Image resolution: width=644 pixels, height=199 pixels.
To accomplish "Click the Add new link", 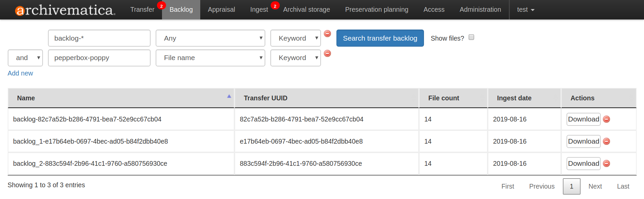I will pyautogui.click(x=20, y=73).
